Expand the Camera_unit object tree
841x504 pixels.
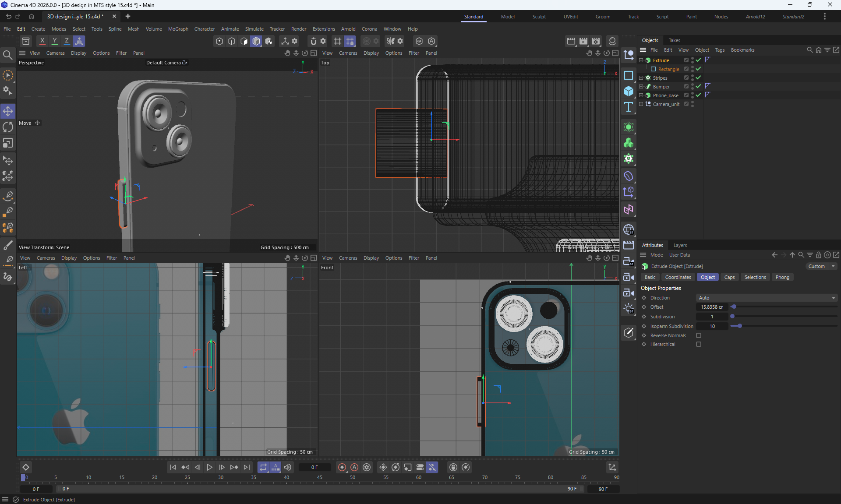point(641,104)
